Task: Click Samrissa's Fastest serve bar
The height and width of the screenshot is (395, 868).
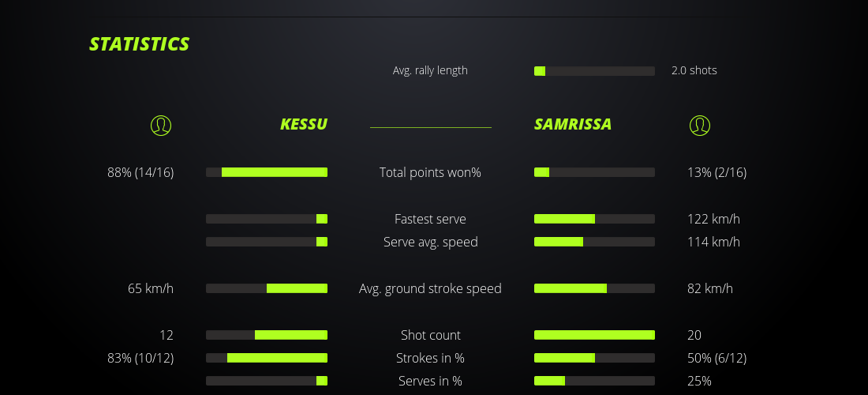Action: click(594, 219)
